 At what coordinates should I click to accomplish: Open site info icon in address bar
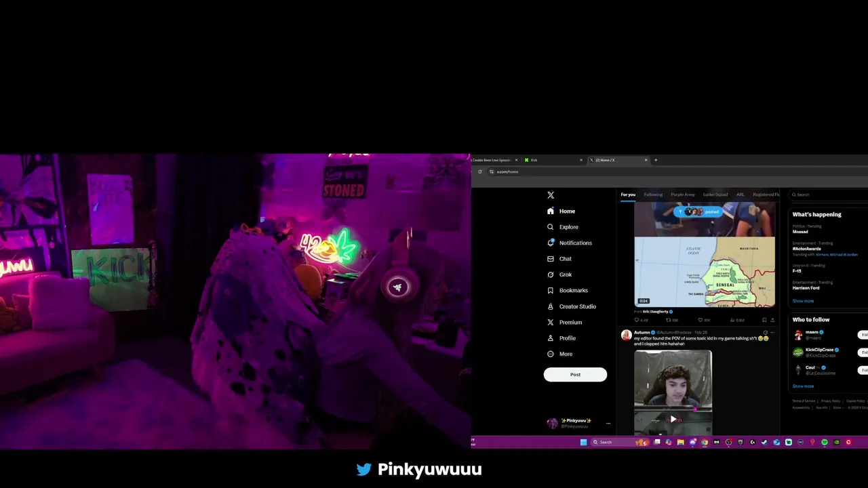[492, 171]
